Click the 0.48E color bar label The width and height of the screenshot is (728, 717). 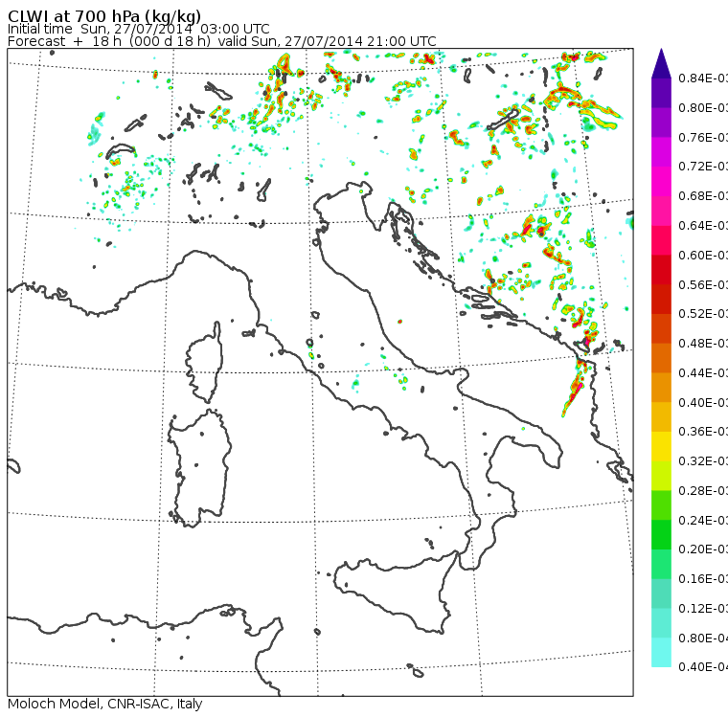tap(703, 343)
